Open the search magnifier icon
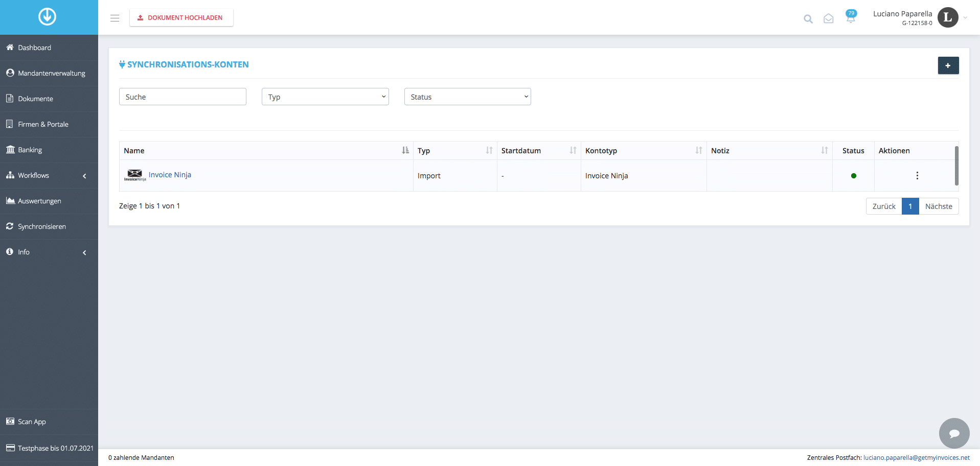The image size is (980, 466). [x=808, y=19]
